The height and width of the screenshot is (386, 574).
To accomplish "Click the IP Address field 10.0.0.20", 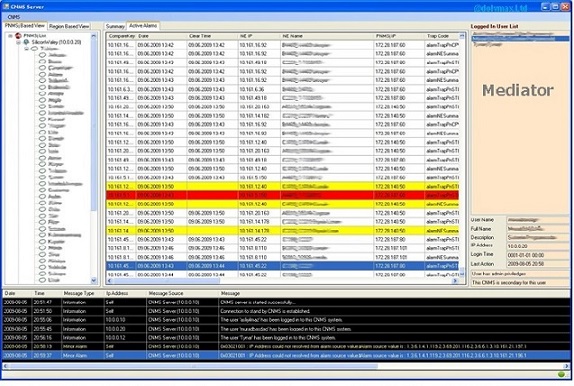I will [538, 246].
